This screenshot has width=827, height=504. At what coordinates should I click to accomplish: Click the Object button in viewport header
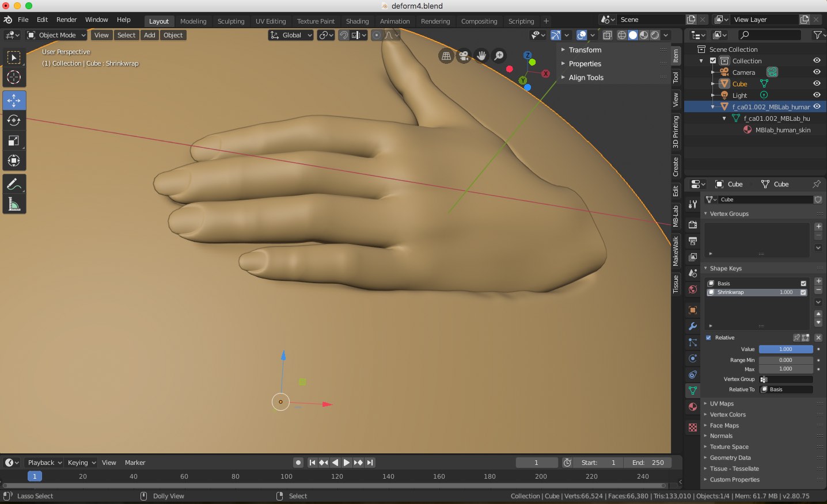click(x=173, y=35)
